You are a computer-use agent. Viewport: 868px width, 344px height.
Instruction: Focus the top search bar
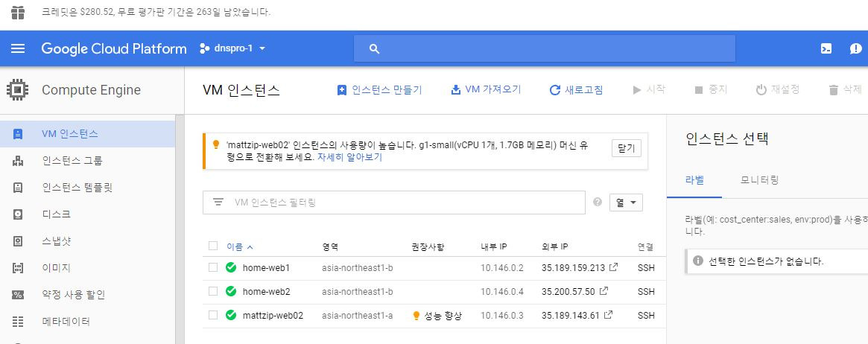[545, 48]
